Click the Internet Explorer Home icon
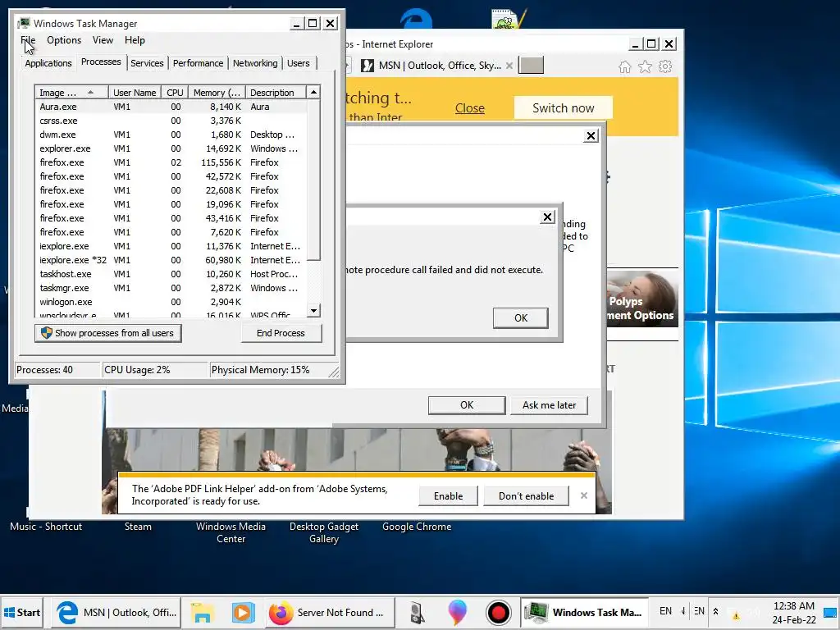Image resolution: width=840 pixels, height=630 pixels. [624, 67]
